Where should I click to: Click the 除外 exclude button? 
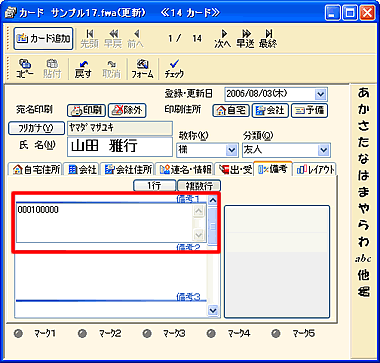coord(127,110)
